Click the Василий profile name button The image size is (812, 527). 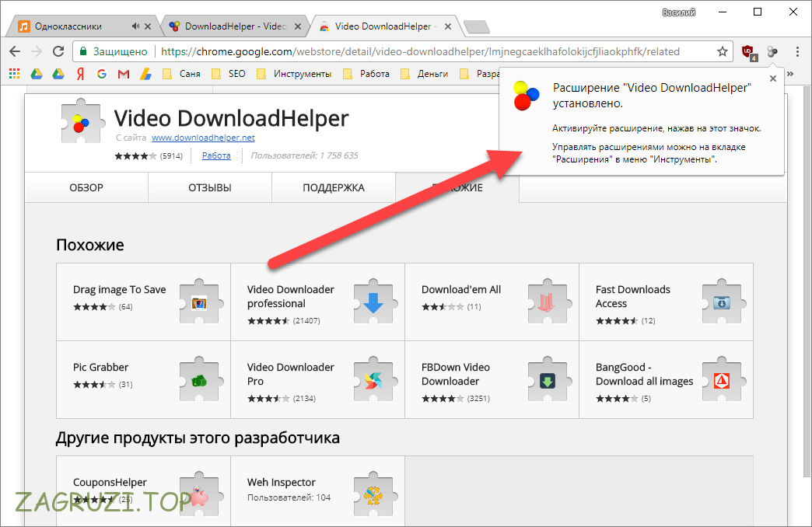point(678,12)
